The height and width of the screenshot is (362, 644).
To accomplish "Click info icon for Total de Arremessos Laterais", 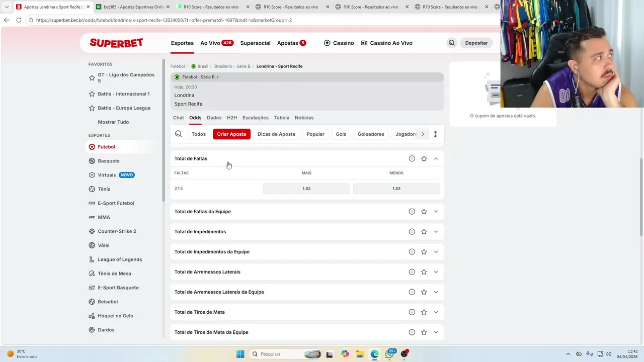I will 412,272.
